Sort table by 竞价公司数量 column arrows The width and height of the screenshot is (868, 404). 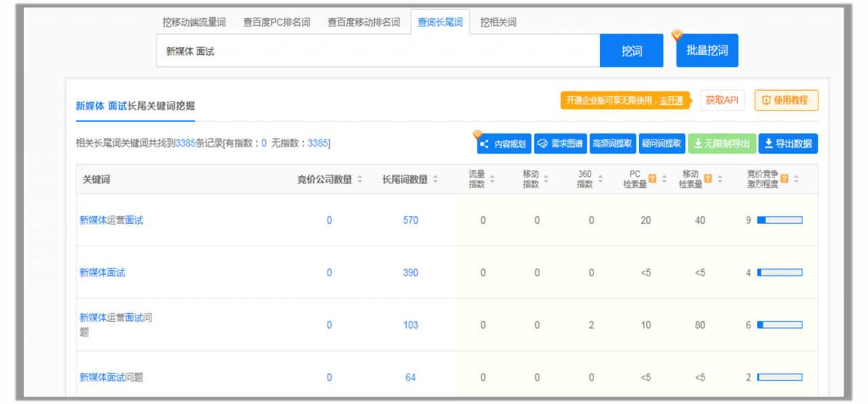point(360,180)
